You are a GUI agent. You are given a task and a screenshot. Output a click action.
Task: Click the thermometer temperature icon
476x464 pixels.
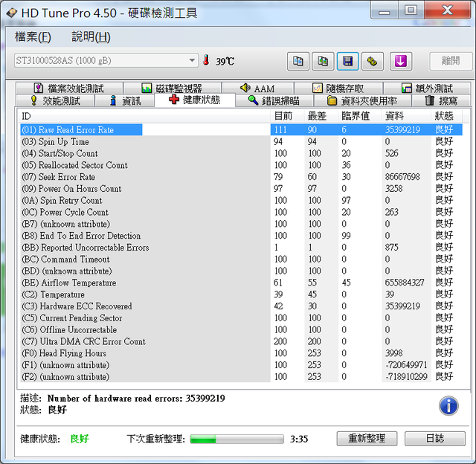206,61
